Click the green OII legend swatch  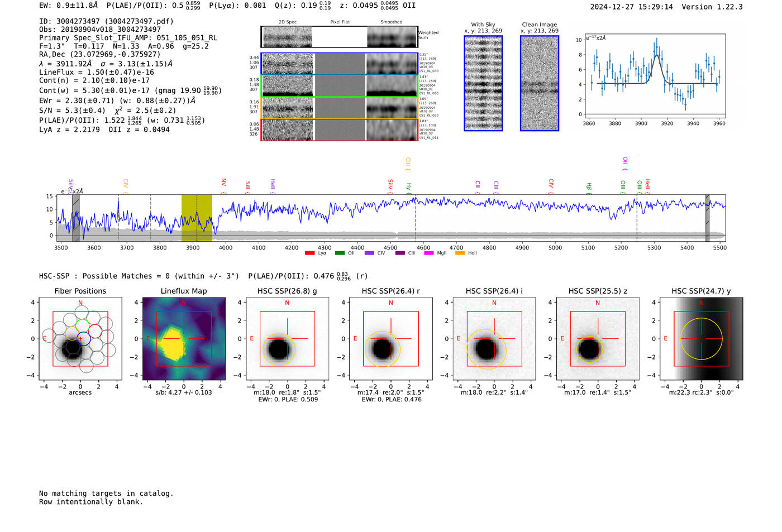tap(340, 253)
